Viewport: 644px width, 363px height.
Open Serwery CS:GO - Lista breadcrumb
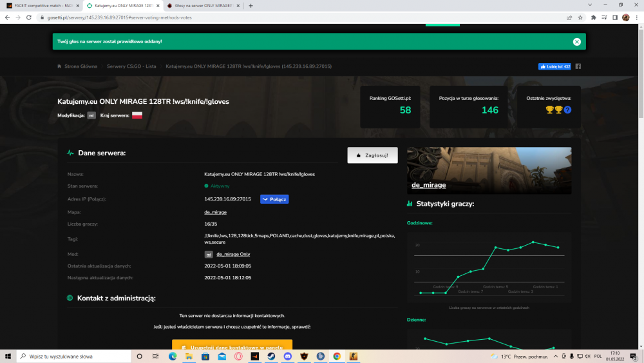point(131,66)
